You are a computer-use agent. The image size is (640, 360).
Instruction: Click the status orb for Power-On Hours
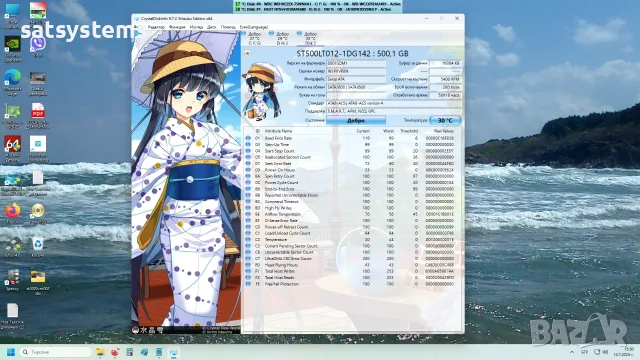248,170
